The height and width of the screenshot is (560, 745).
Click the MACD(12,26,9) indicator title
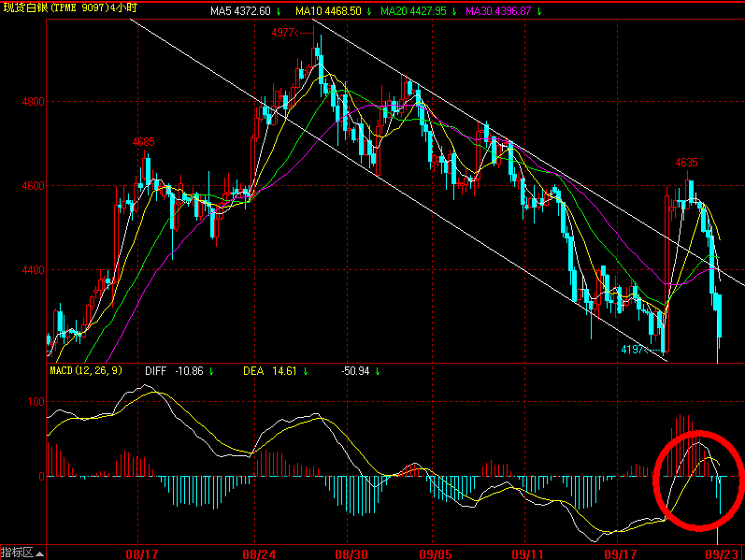86,370
